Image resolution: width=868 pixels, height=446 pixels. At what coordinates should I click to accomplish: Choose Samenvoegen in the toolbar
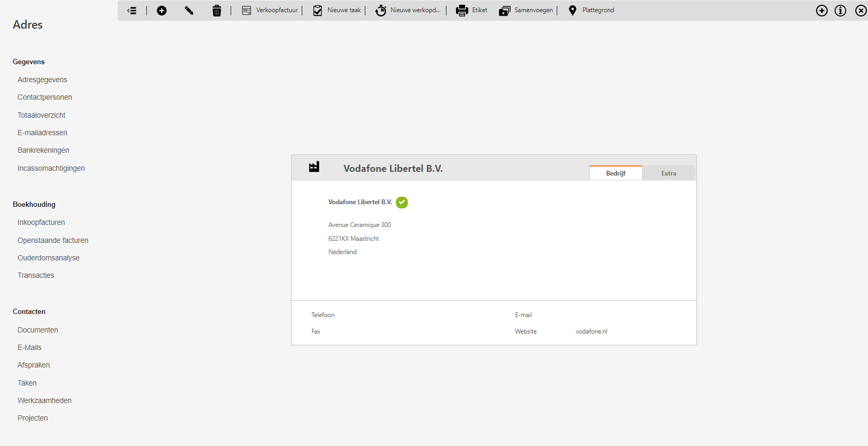533,10
